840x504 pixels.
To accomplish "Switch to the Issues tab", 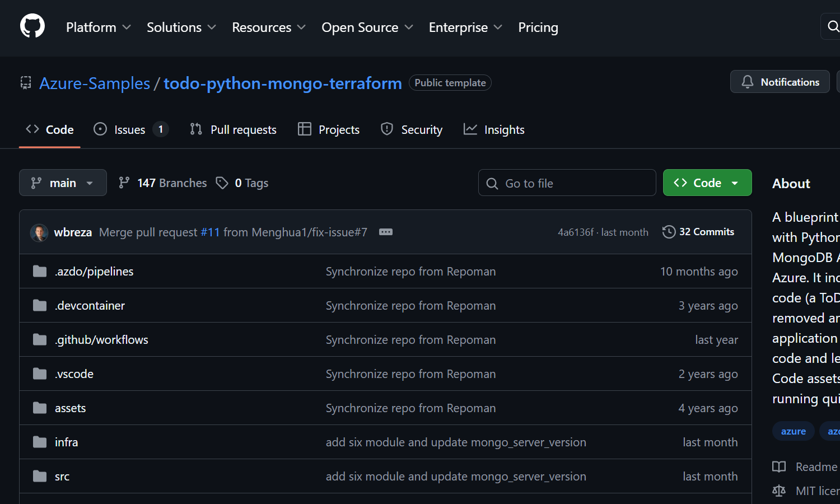I will tap(130, 130).
